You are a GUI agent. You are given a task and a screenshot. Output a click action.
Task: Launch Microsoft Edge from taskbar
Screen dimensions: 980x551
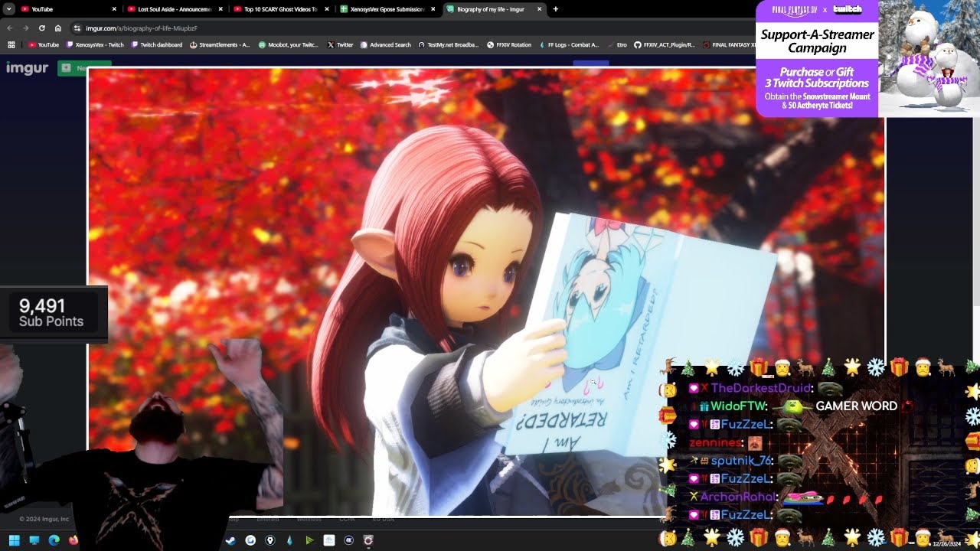tap(54, 540)
